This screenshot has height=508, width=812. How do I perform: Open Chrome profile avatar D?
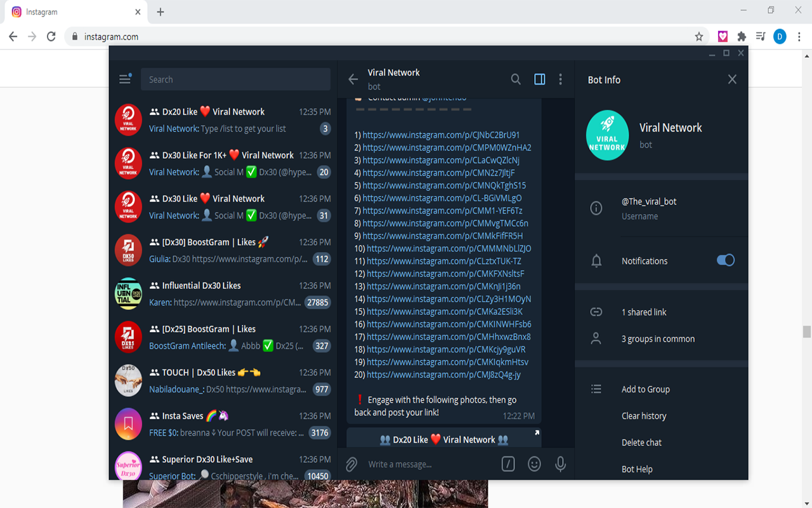780,37
